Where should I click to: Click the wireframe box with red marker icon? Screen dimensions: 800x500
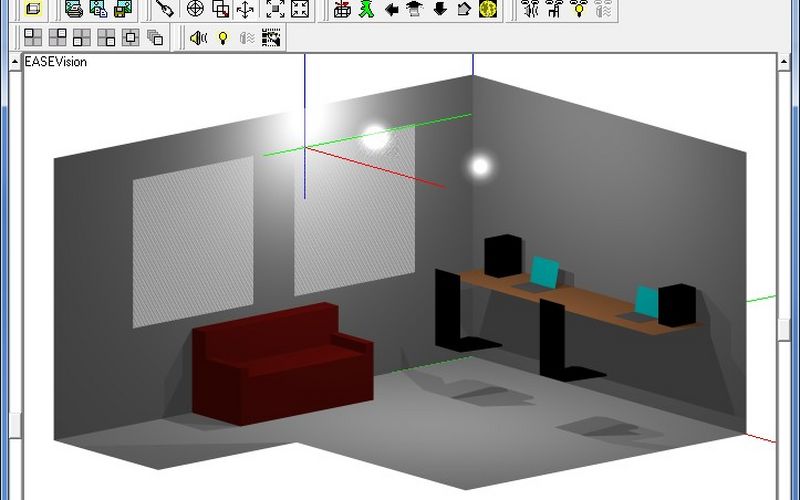click(x=342, y=9)
